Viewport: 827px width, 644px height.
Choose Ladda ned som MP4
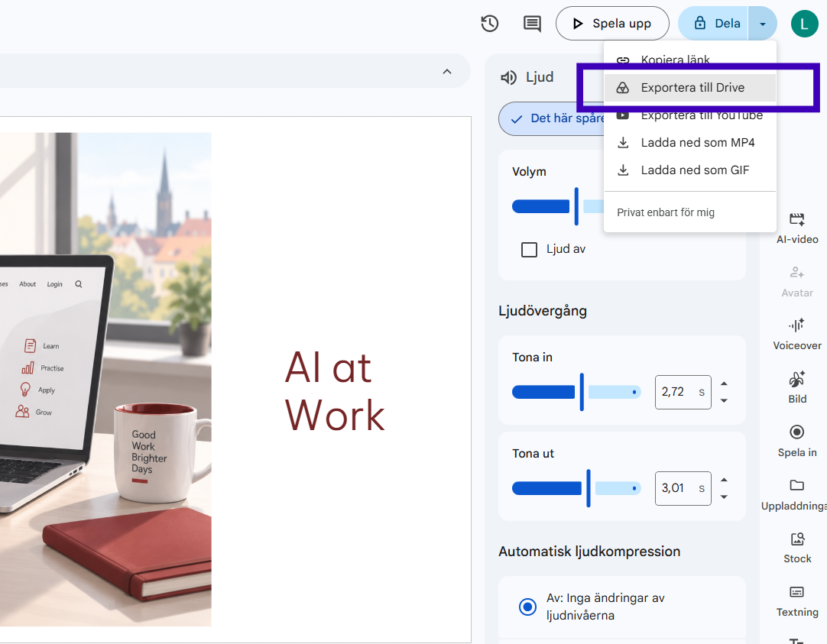690,142
